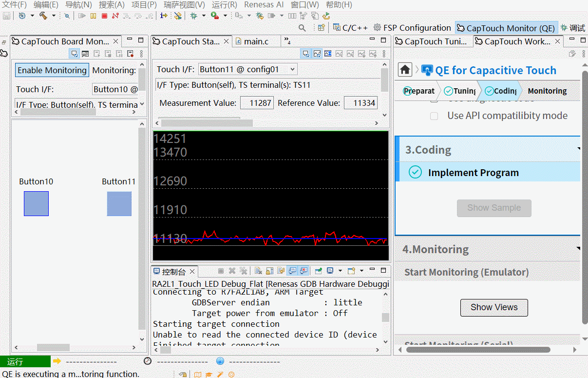Click the instruction stepping mode icon
The image size is (588, 378).
tap(164, 16)
